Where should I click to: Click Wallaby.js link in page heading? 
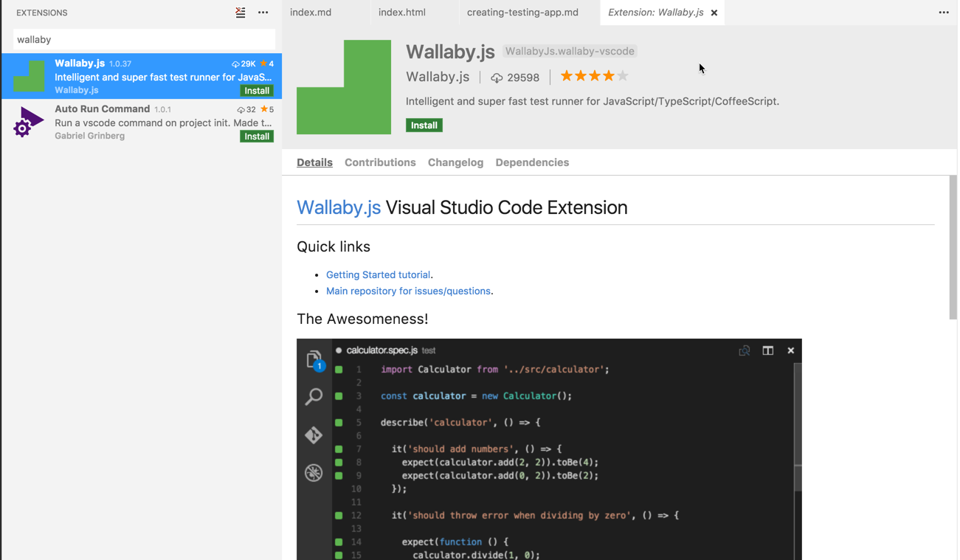click(339, 207)
